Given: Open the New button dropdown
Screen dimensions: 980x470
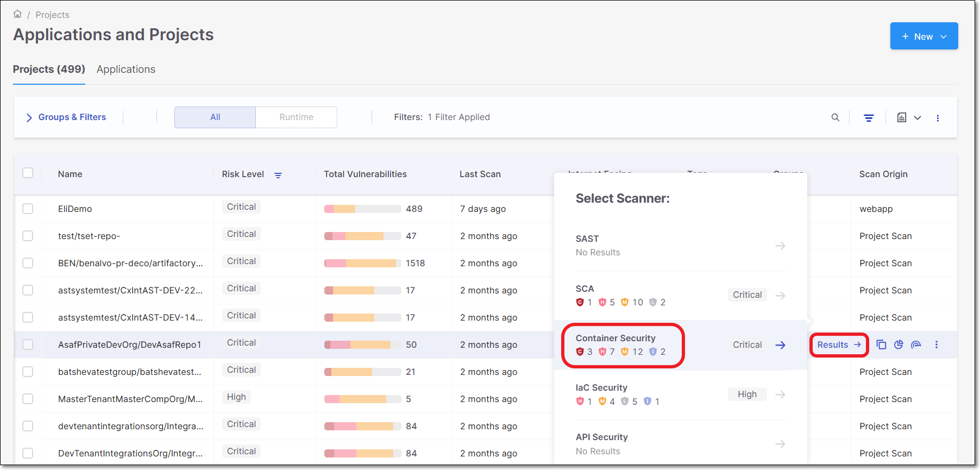Looking at the screenshot, I should pyautogui.click(x=924, y=36).
